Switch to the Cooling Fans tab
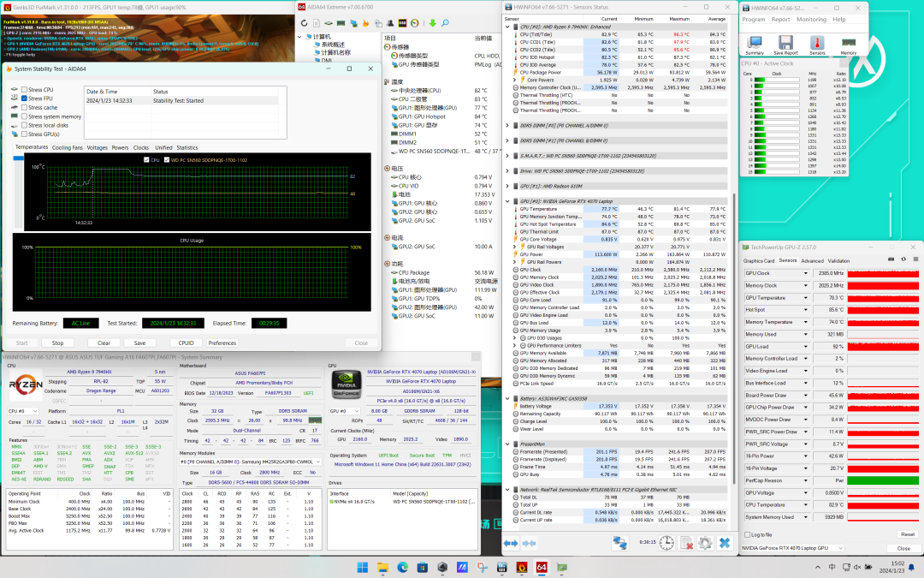This screenshot has height=578, width=924. coord(68,147)
